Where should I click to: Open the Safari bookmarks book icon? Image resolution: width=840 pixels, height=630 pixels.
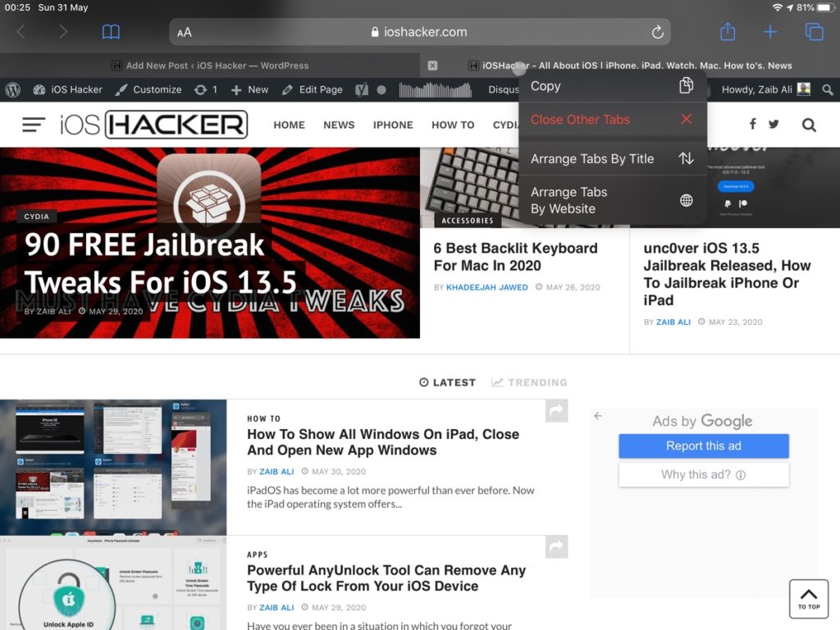tap(111, 32)
